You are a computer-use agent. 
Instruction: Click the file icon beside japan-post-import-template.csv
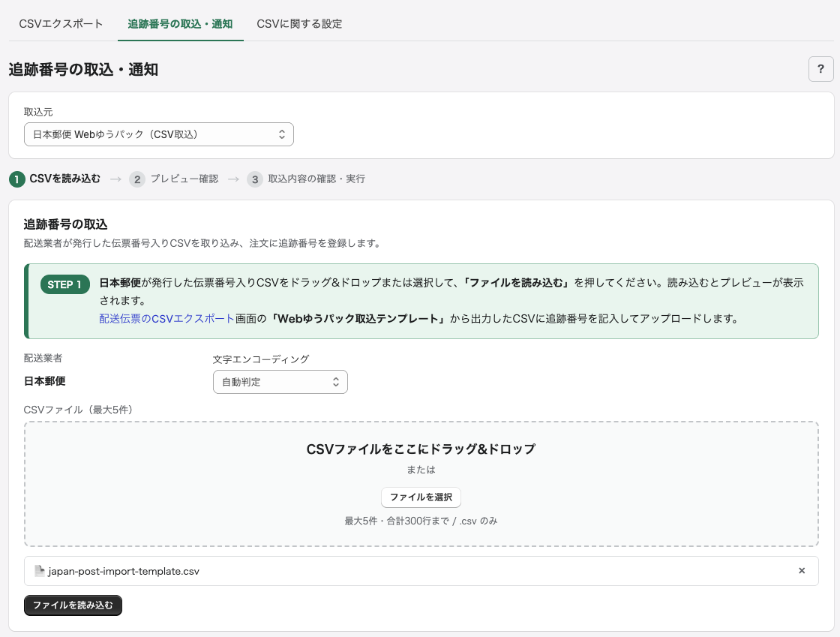pos(39,571)
